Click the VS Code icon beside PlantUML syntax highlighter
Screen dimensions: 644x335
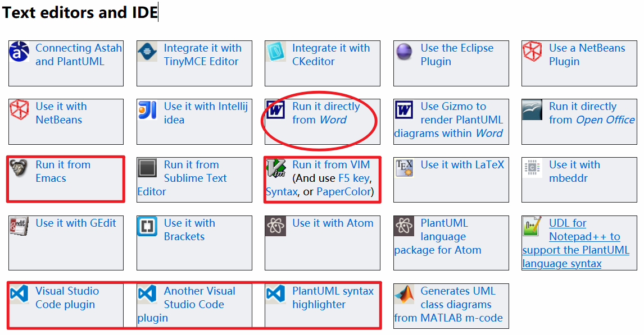point(275,294)
